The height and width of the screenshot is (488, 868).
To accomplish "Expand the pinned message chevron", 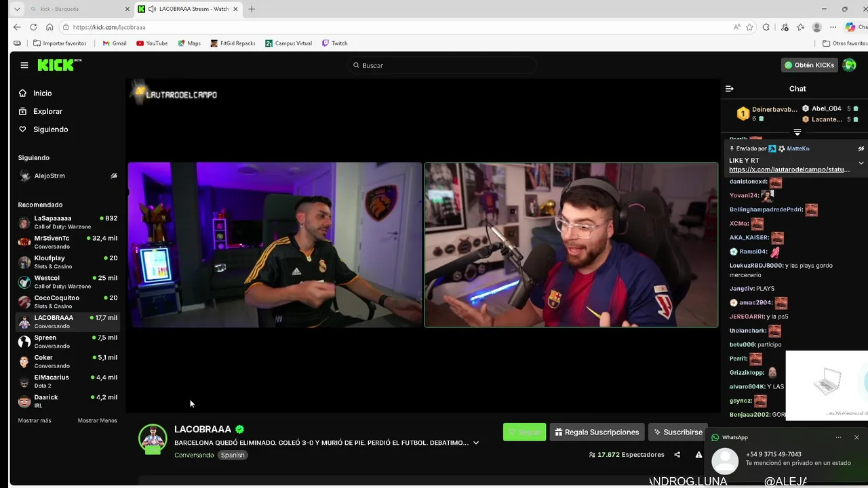I will 861,163.
